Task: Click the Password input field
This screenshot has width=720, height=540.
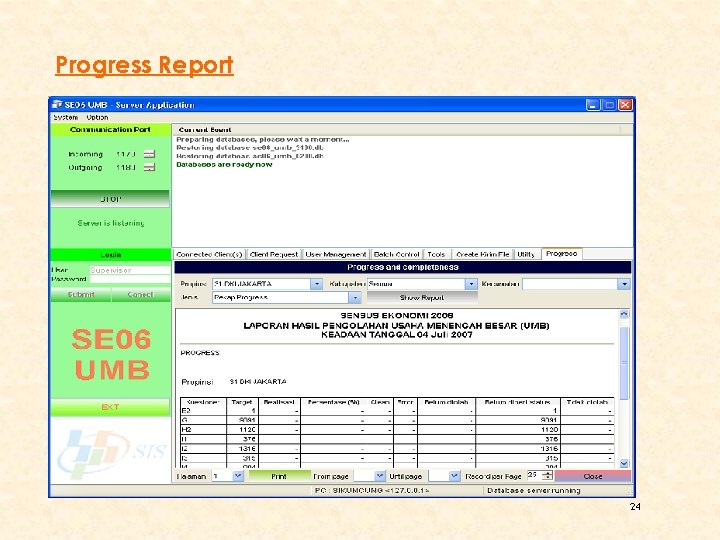Action: click(x=130, y=279)
